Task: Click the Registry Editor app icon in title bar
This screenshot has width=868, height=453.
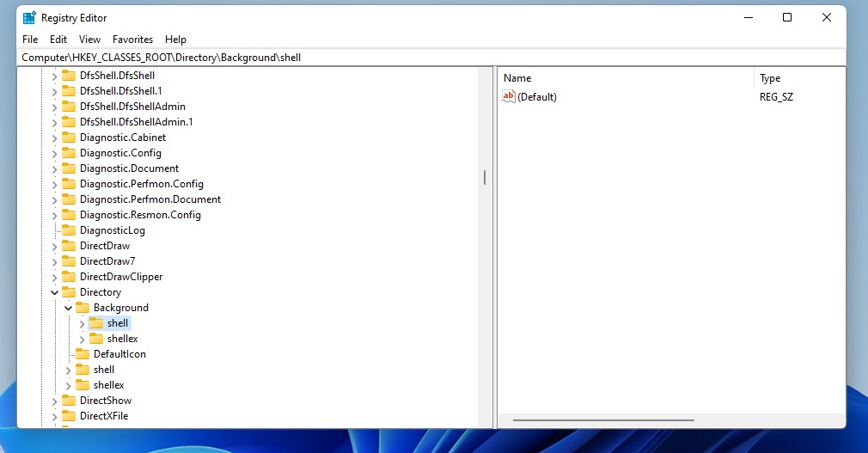Action: tap(29, 18)
